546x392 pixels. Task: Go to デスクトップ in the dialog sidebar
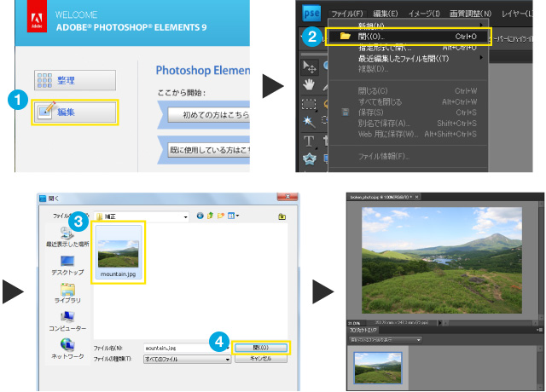[67, 265]
